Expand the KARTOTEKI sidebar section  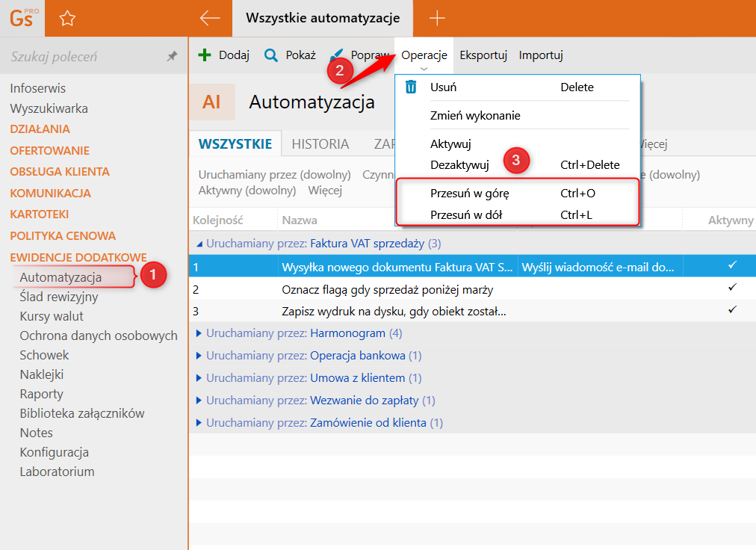(x=40, y=214)
